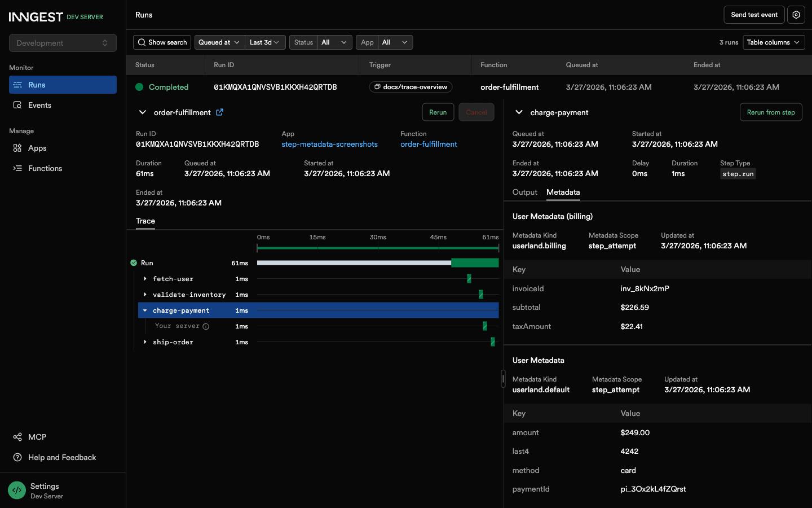
Task: Click Rerun from step button
Action: coord(771,112)
